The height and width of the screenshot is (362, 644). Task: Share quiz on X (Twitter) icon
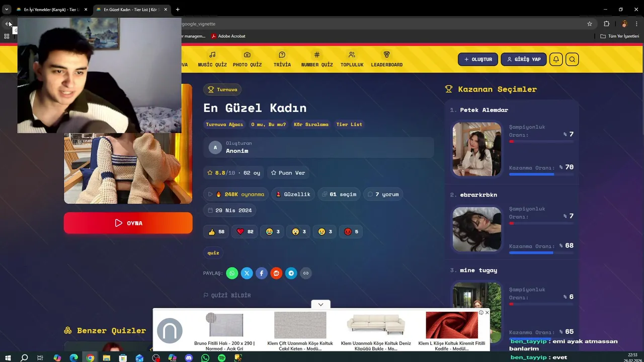247,273
